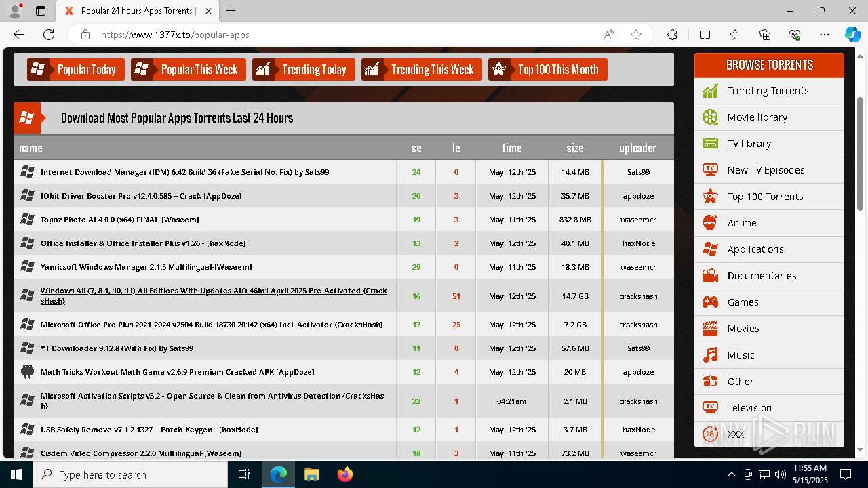This screenshot has width=868, height=488.
Task: Open Popular This Week listing
Action: [189, 69]
